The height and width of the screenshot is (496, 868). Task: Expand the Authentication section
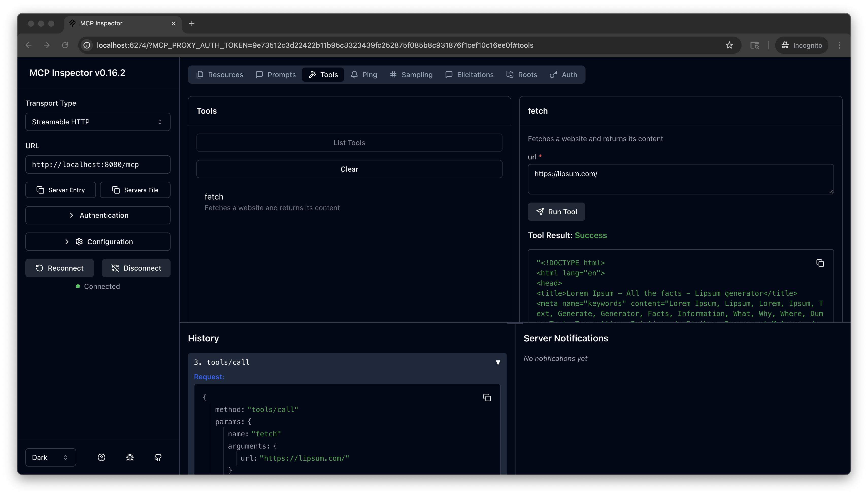coord(98,215)
